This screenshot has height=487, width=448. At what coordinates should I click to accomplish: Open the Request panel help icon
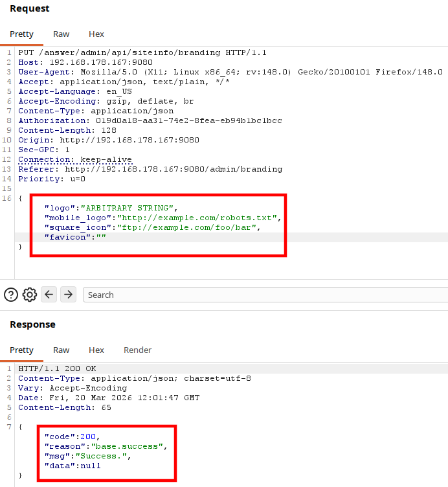(11, 295)
